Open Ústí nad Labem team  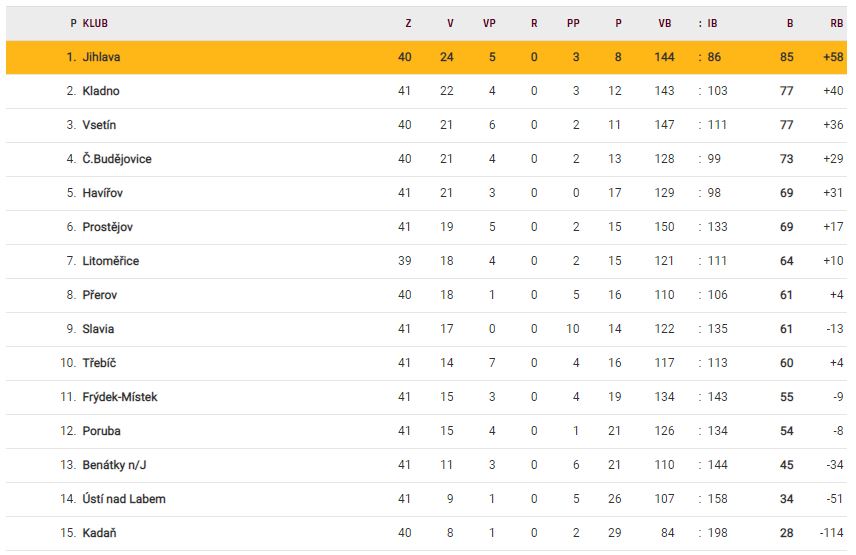click(124, 499)
